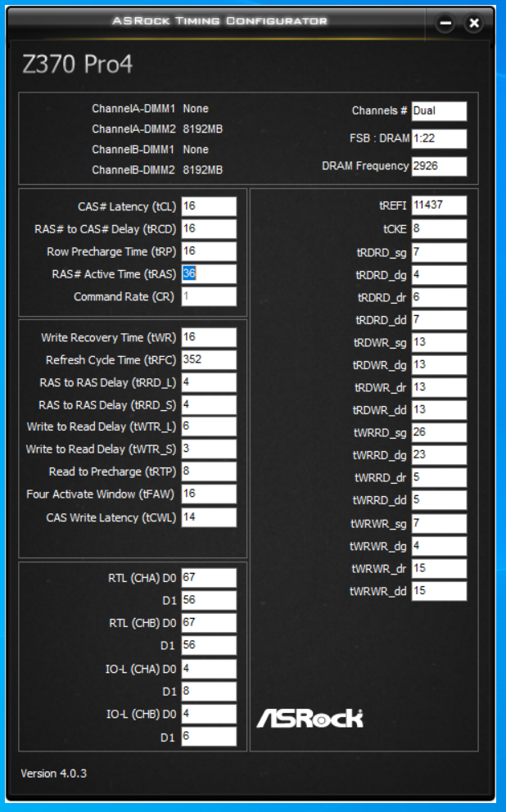This screenshot has height=812, width=506.
Task: Click the RAS# Active Time (tRAS) field
Action: (209, 274)
